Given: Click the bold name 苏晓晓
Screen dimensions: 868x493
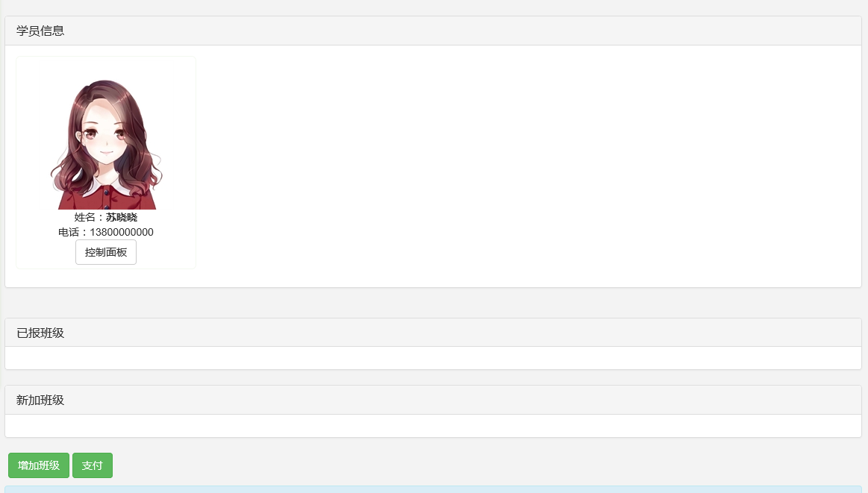Looking at the screenshot, I should pos(121,218).
